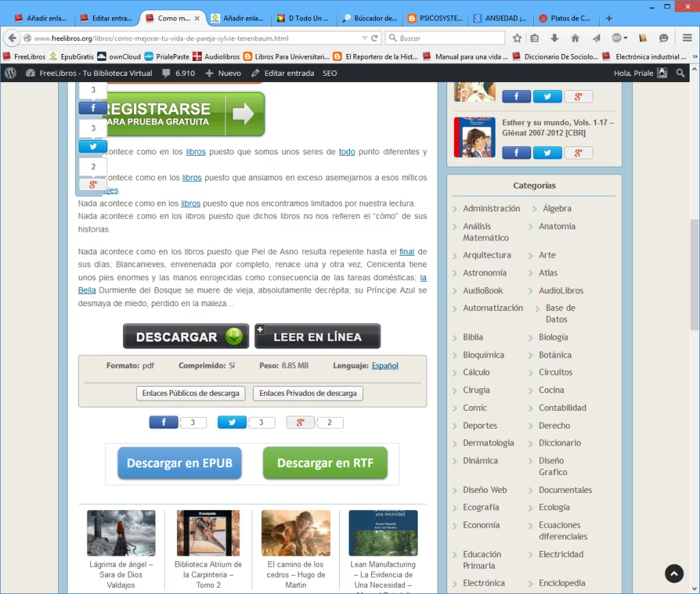Click the admin bar search magnifier

pyautogui.click(x=680, y=73)
